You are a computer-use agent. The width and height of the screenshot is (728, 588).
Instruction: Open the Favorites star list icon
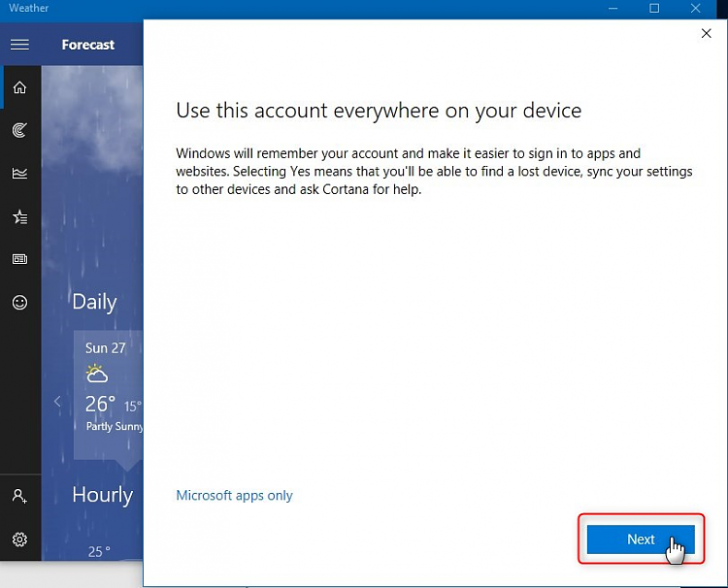coord(19,216)
